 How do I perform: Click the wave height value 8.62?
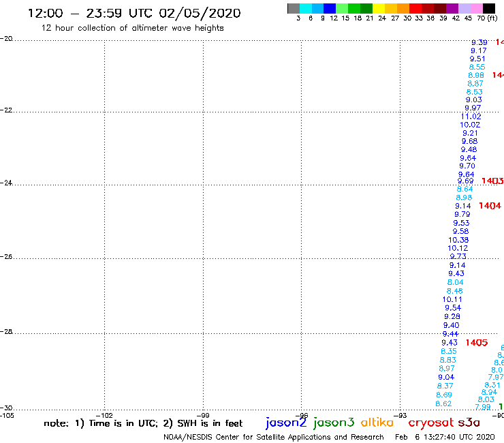point(443,403)
